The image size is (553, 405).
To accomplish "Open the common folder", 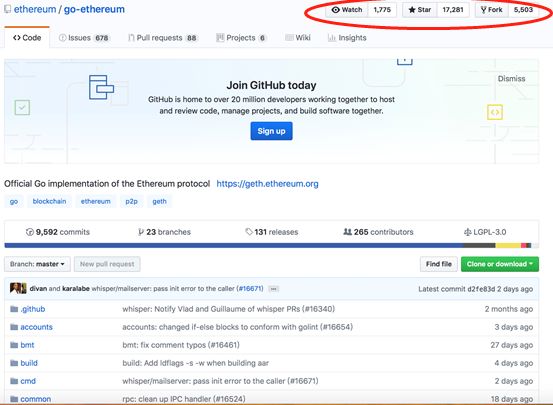I will coord(36,399).
